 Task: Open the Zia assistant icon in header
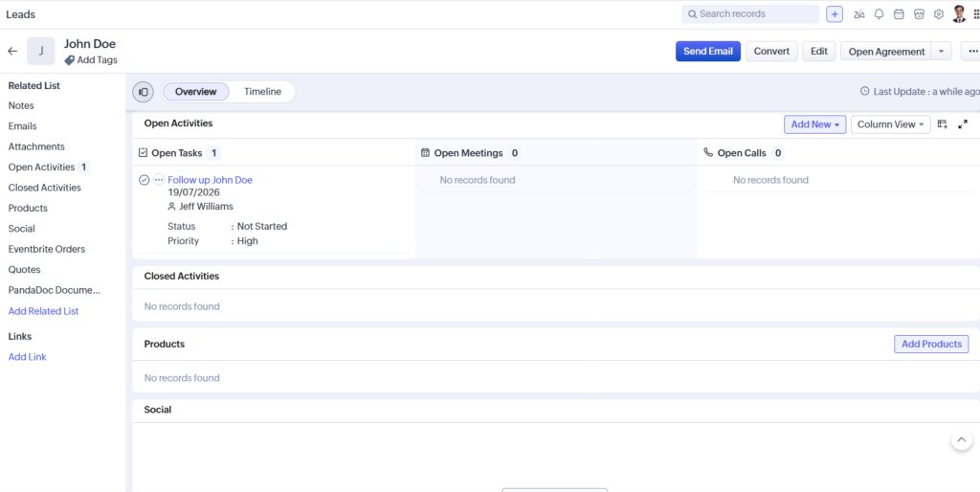(859, 14)
